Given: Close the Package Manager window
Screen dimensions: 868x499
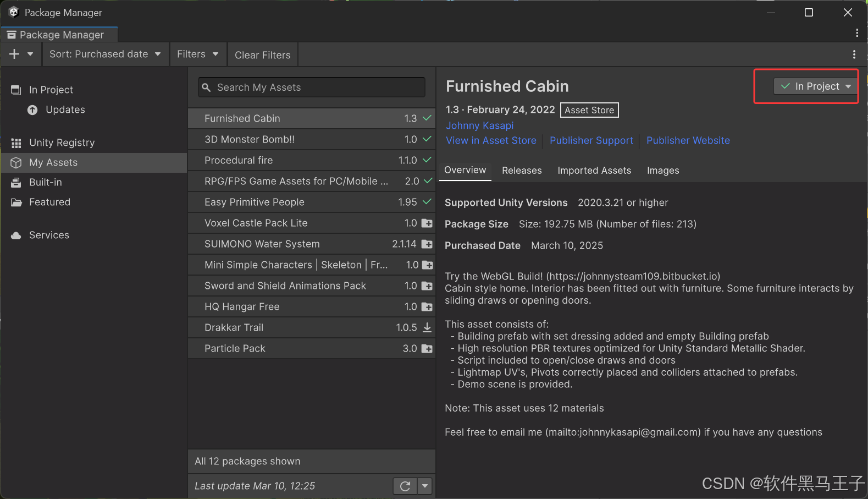Looking at the screenshot, I should [x=848, y=12].
